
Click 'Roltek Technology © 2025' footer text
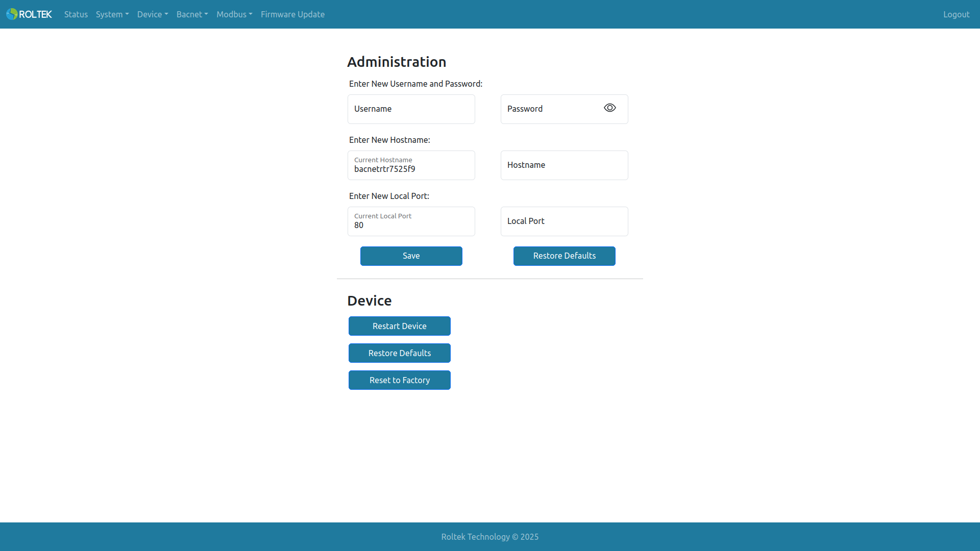click(x=490, y=537)
